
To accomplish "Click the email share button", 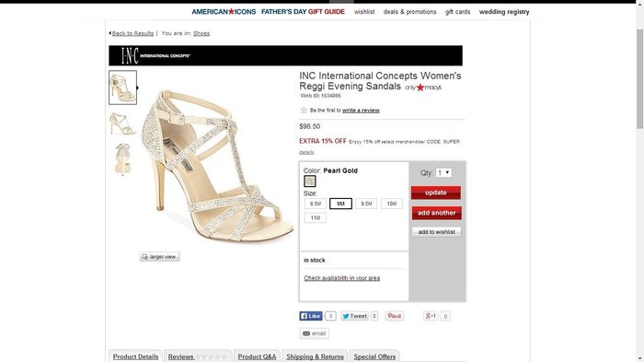I will 315,333.
